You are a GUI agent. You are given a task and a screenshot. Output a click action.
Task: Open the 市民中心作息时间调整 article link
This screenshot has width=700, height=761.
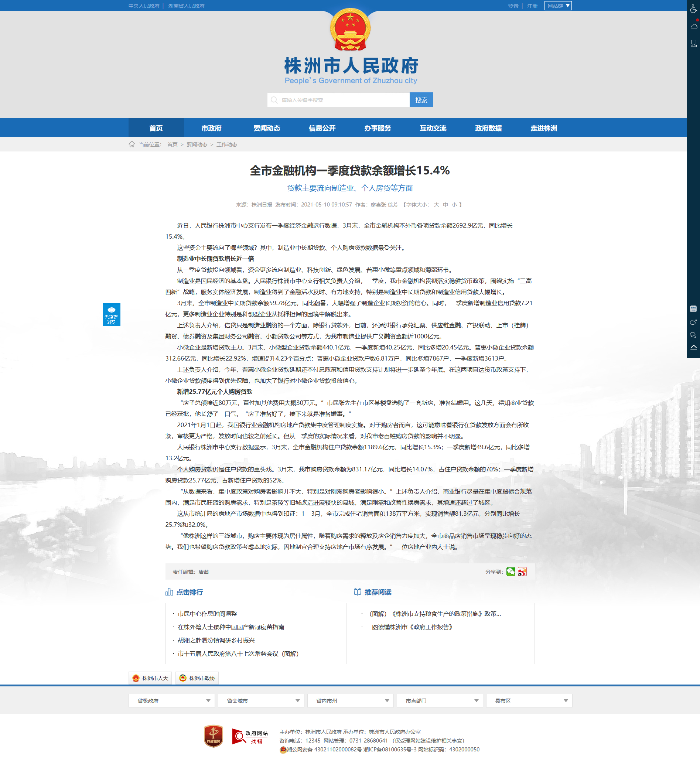coord(207,614)
